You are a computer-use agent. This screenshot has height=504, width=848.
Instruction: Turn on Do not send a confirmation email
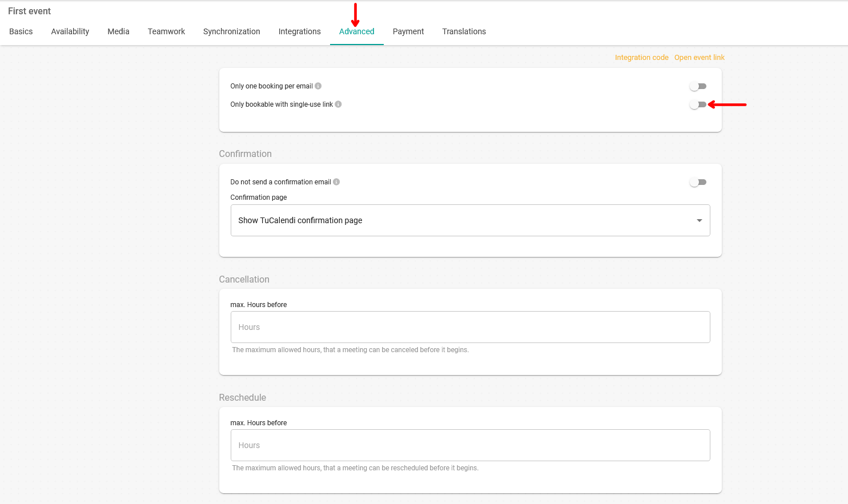(698, 182)
